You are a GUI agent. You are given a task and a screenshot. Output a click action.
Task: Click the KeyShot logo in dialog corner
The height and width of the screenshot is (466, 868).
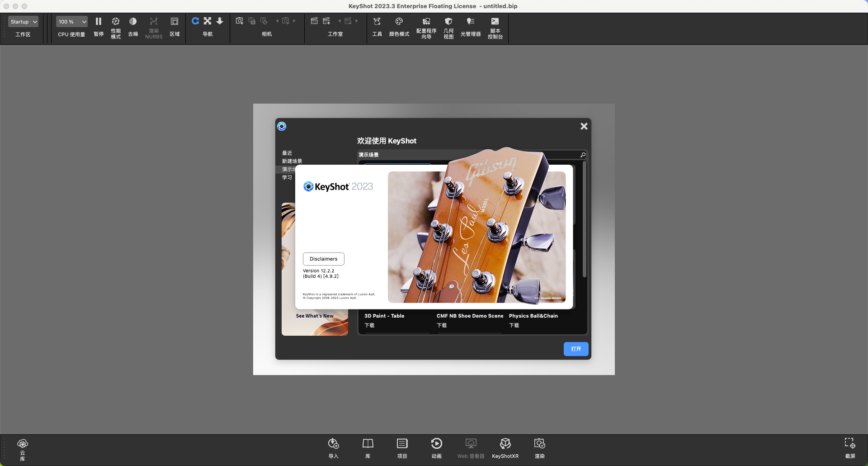[282, 126]
